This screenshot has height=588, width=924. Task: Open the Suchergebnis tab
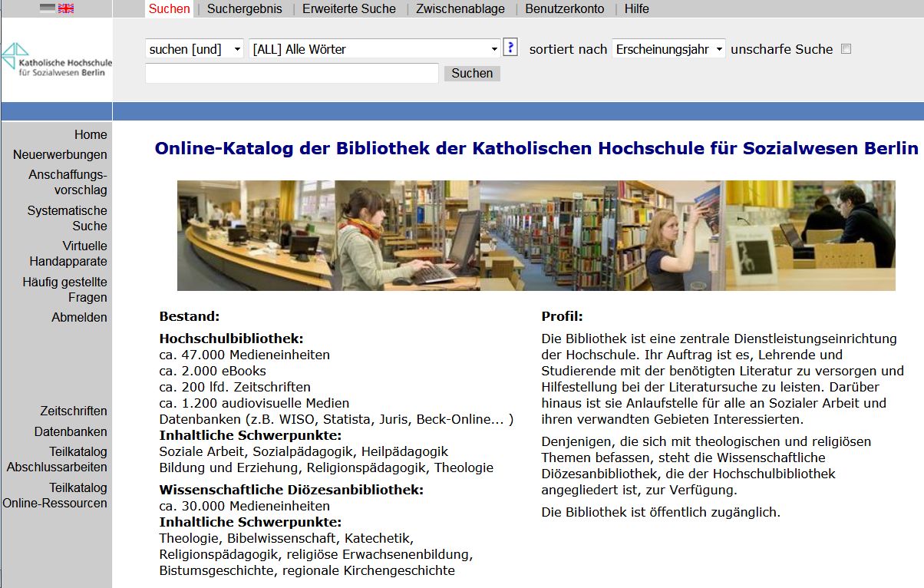click(x=246, y=9)
